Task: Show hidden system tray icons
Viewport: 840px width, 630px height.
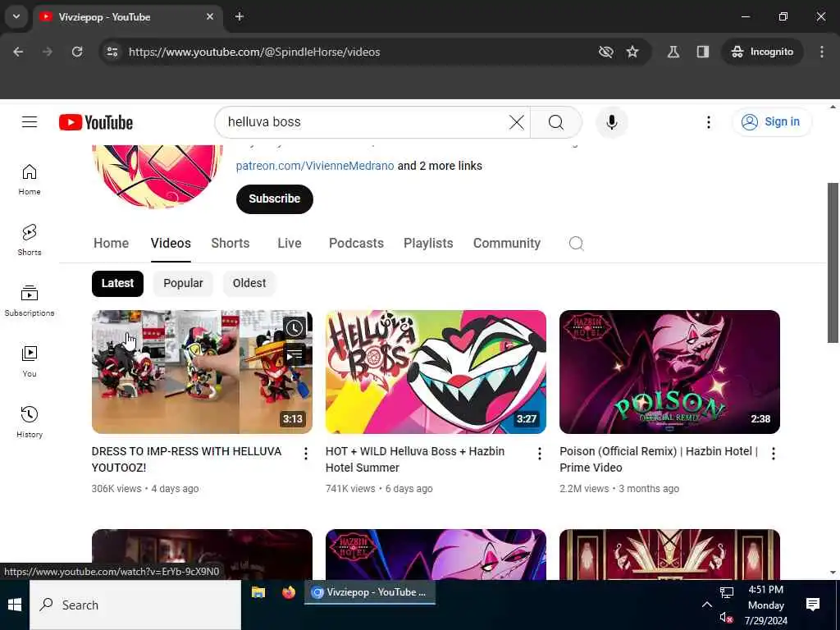Action: click(x=706, y=605)
